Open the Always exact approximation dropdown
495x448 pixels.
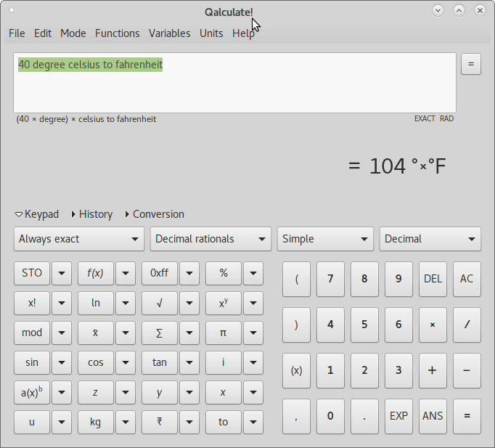[80, 239]
